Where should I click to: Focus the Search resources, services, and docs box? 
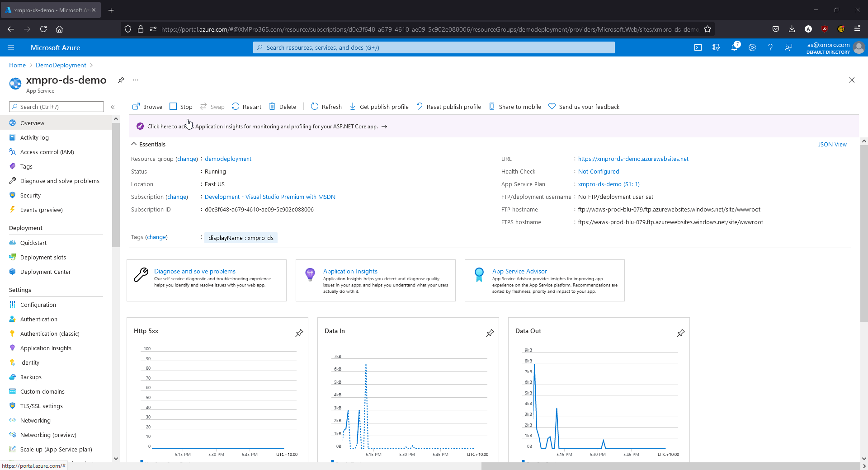click(x=434, y=47)
